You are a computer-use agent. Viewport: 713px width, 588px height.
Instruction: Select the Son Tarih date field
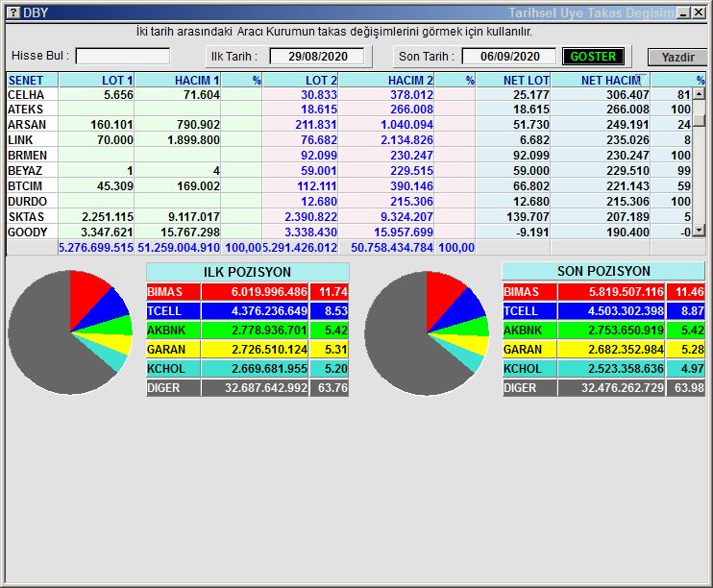pyautogui.click(x=509, y=57)
